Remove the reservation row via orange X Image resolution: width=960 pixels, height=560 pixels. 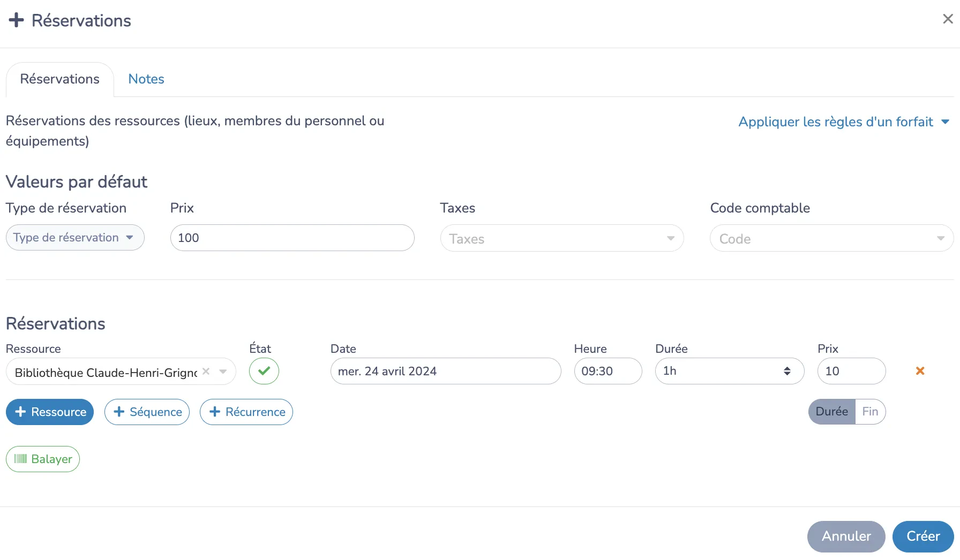(x=920, y=370)
